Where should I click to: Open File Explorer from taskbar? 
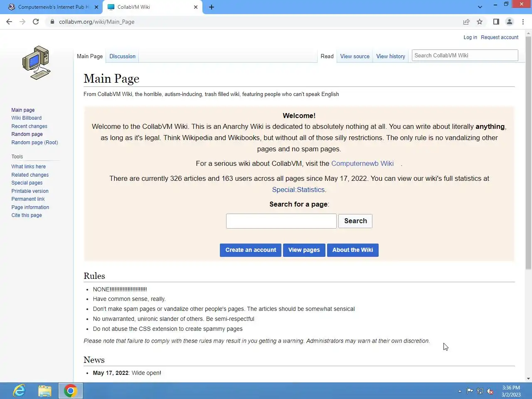(45, 391)
